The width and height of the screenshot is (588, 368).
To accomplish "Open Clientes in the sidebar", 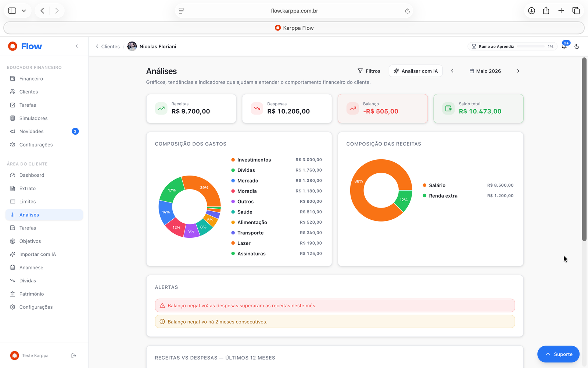I will click(x=44, y=92).
